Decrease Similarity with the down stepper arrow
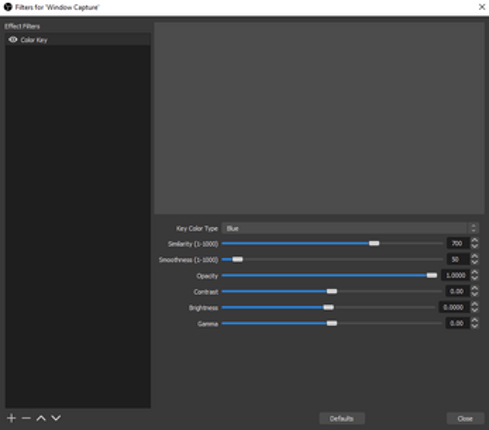The width and height of the screenshot is (489, 430). (x=475, y=246)
